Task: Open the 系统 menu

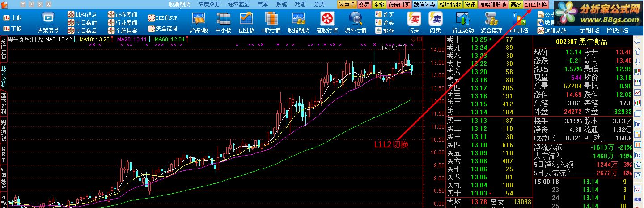Action: click(x=282, y=4)
